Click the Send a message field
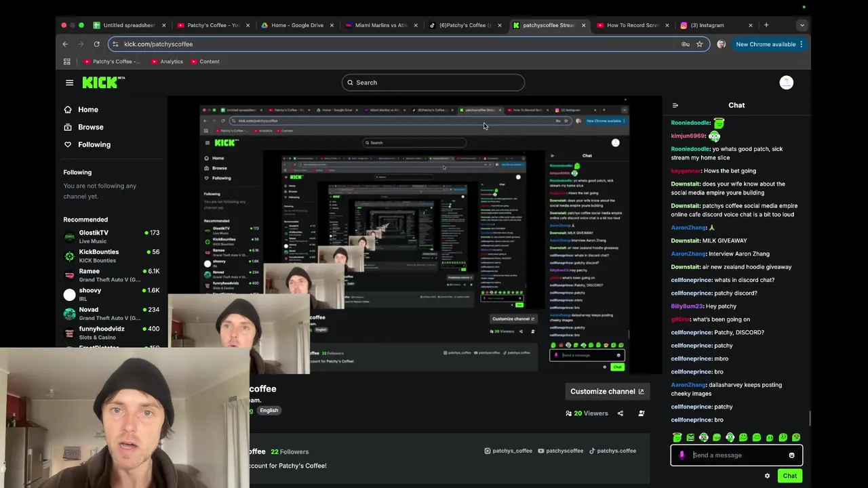Image resolution: width=868 pixels, height=488 pixels. pos(736,455)
